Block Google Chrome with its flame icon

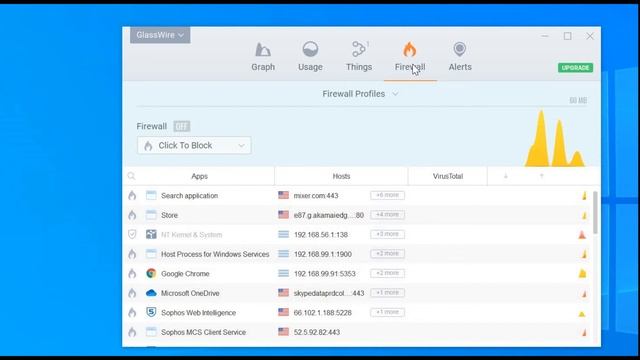[x=132, y=273]
